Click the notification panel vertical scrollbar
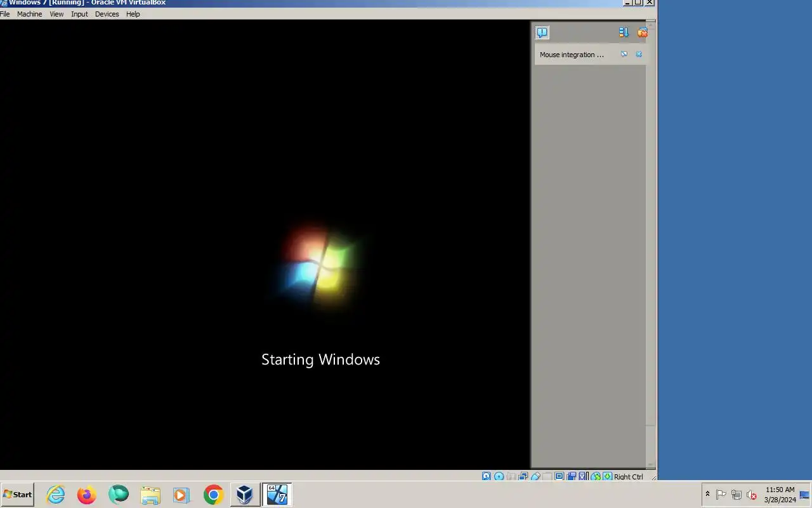This screenshot has width=812, height=508. tap(650, 246)
